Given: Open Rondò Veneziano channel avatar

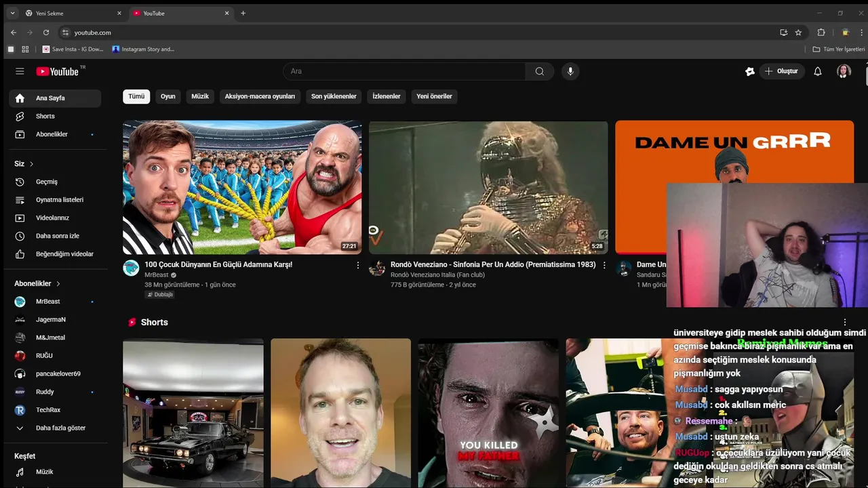Looking at the screenshot, I should point(377,268).
